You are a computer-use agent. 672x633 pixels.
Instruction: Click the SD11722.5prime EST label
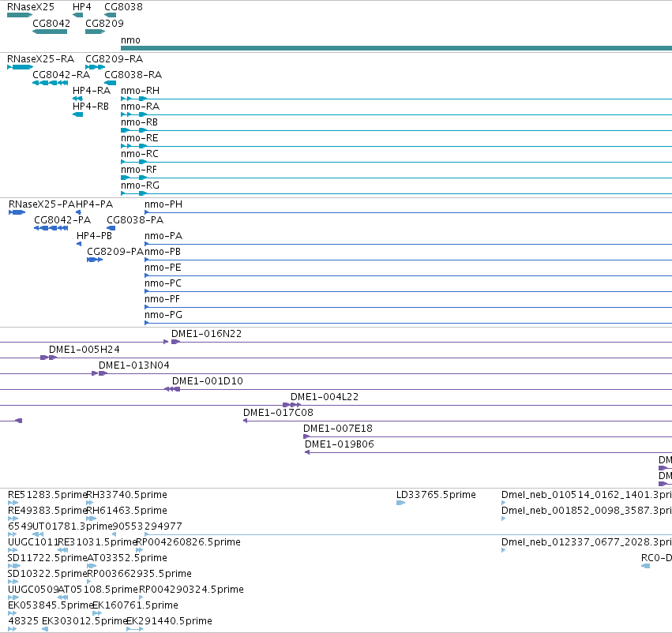(x=47, y=558)
